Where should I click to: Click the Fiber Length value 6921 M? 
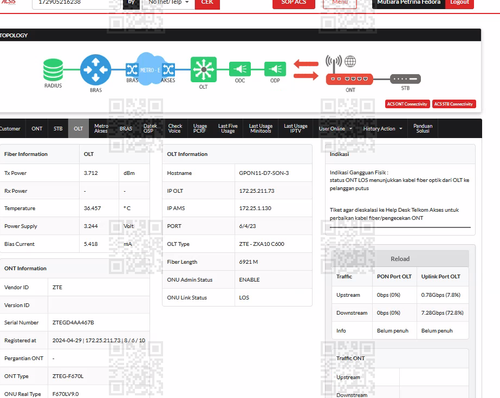(x=248, y=262)
